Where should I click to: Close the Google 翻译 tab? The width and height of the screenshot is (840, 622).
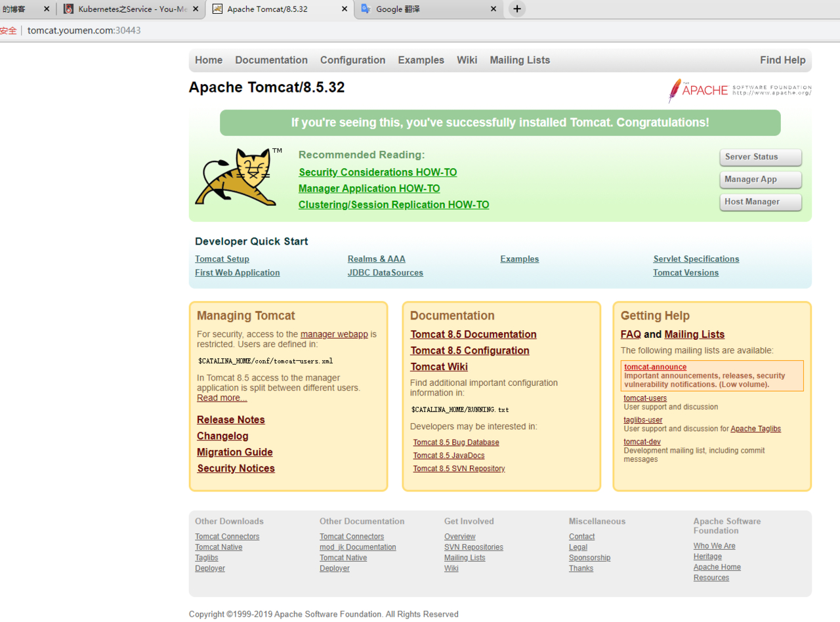pos(493,9)
